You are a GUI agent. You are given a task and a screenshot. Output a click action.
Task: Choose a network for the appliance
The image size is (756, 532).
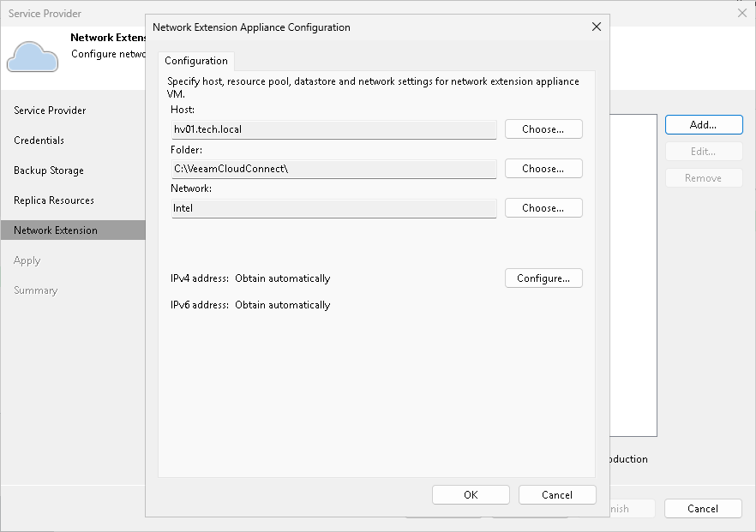pyautogui.click(x=543, y=207)
